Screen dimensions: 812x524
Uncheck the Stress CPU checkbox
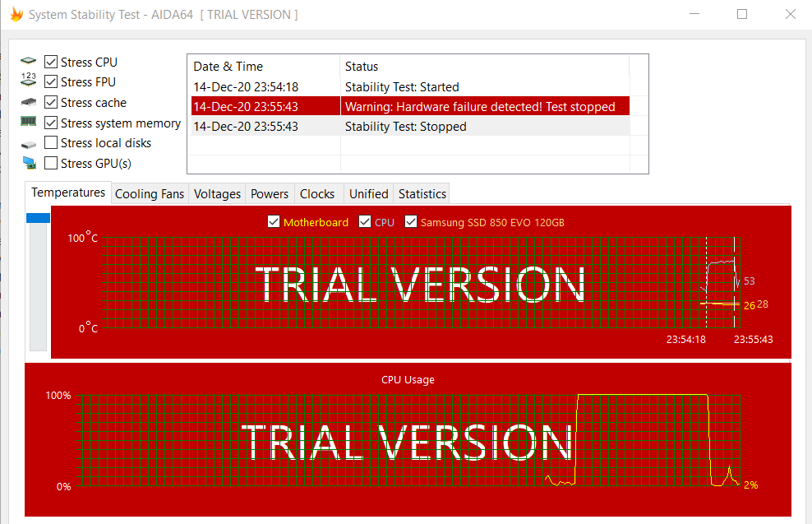point(51,62)
